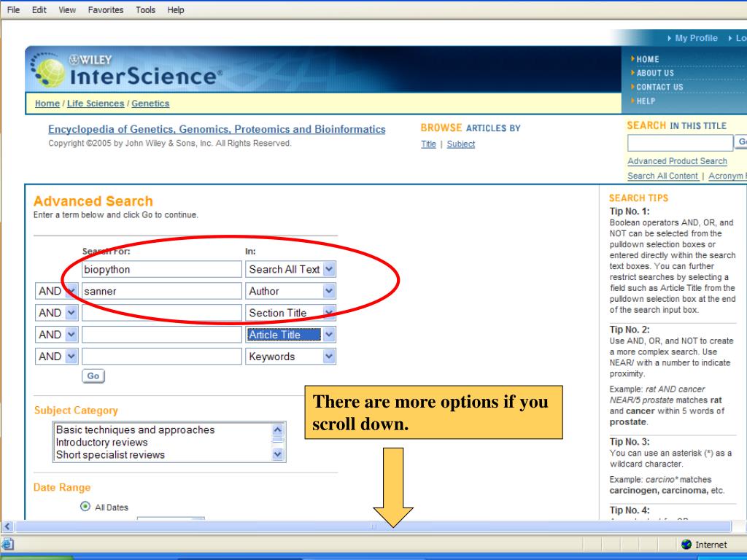
Task: Go to HOME in the site navigation
Action: coord(648,60)
